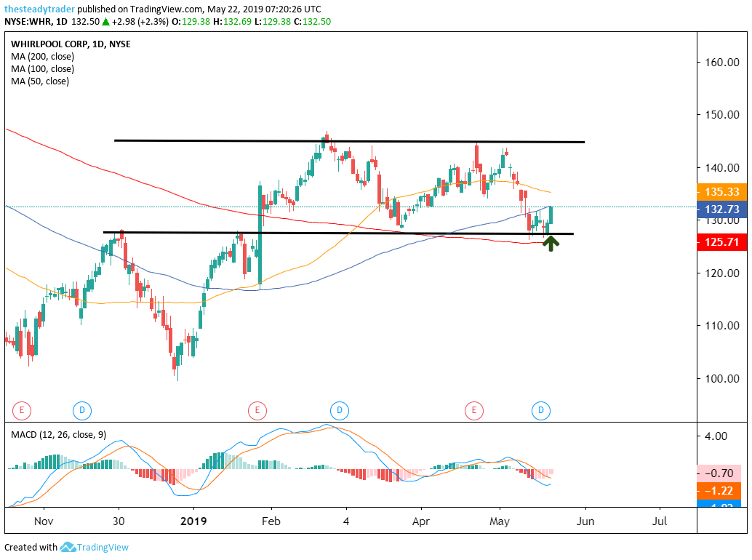Open thesteadytrader author profile link
The width and height of the screenshot is (752, 560).
point(40,9)
